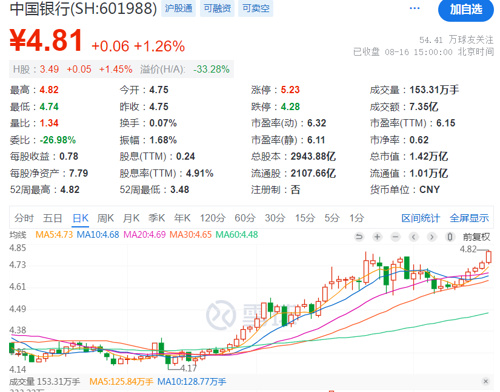The width and height of the screenshot is (500, 392).
Task: Toggle the 可融资 tag
Action: [x=217, y=8]
